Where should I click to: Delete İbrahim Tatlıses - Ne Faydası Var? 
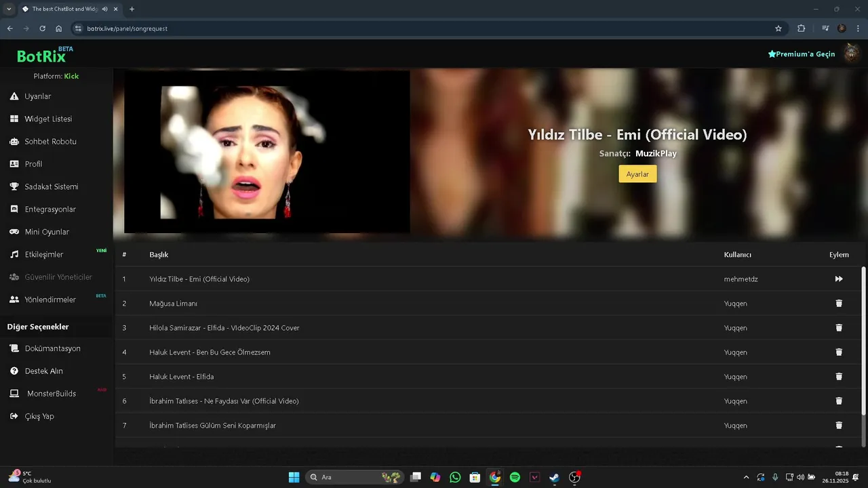(839, 401)
